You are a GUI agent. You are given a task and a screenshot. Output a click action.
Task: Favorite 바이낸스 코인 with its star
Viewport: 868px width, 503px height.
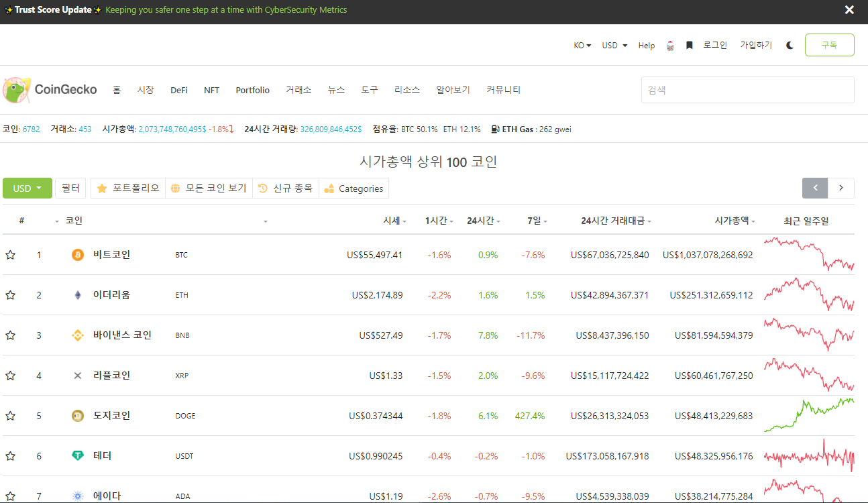(10, 335)
